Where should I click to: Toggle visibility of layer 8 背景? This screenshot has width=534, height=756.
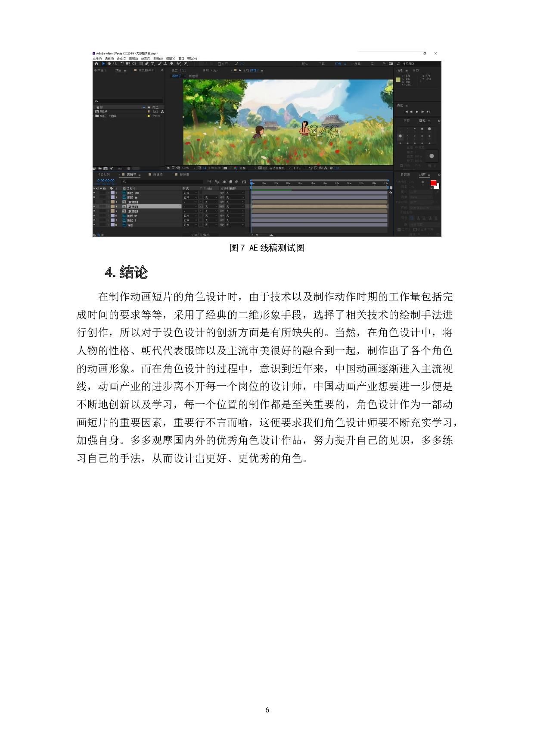[x=94, y=225]
